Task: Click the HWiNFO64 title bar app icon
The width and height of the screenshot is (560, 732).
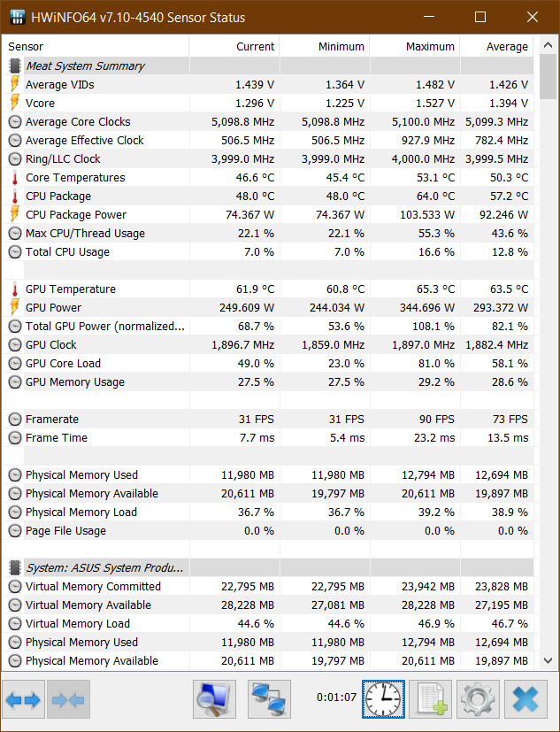Action: 18,18
